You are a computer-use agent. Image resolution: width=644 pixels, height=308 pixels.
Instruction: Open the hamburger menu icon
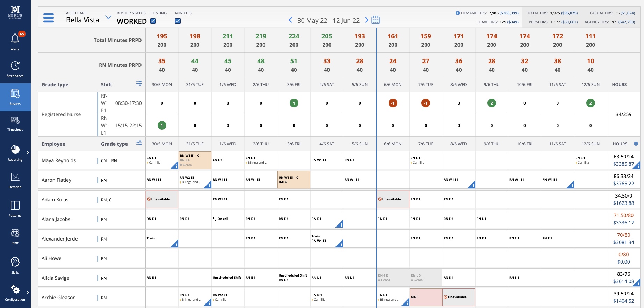[x=49, y=17]
